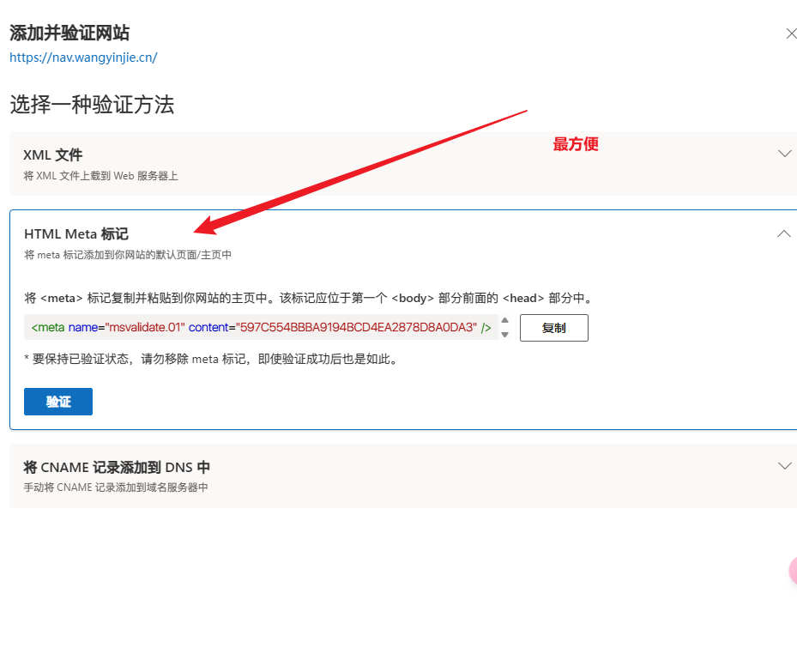Image resolution: width=797 pixels, height=672 pixels.
Task: Select the 手动将 CNAME 记录添加到域名服务器中 description
Action: 116,487
